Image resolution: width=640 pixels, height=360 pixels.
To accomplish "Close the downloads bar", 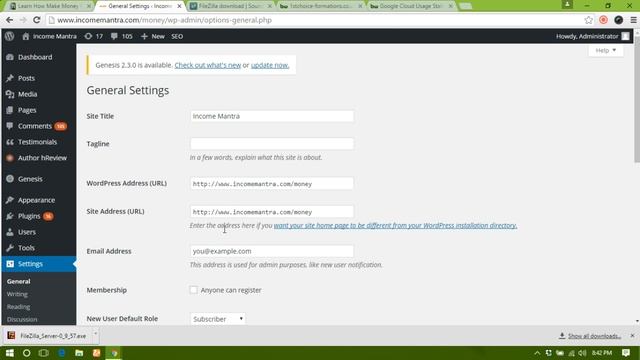I will click(x=632, y=336).
